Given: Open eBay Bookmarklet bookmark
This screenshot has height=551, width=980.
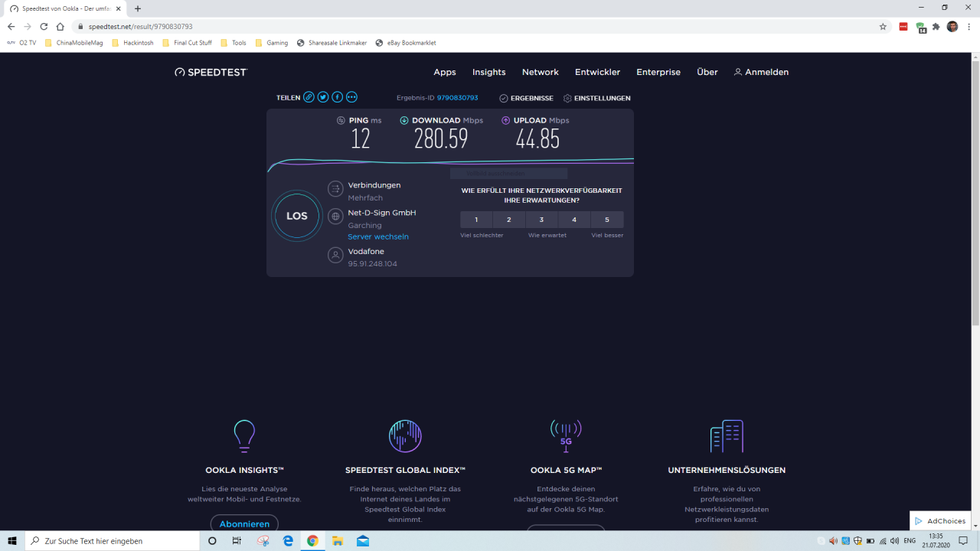Looking at the screenshot, I should pos(406,43).
